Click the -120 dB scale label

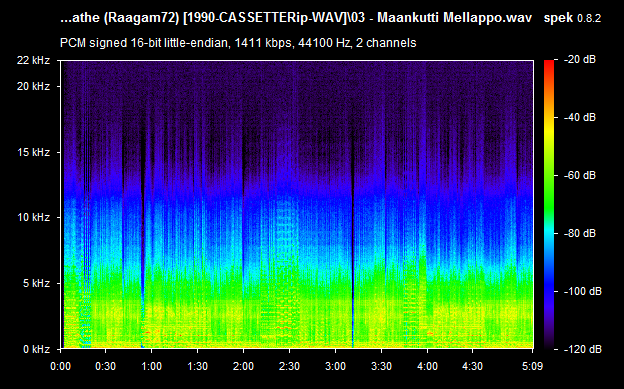point(583,349)
